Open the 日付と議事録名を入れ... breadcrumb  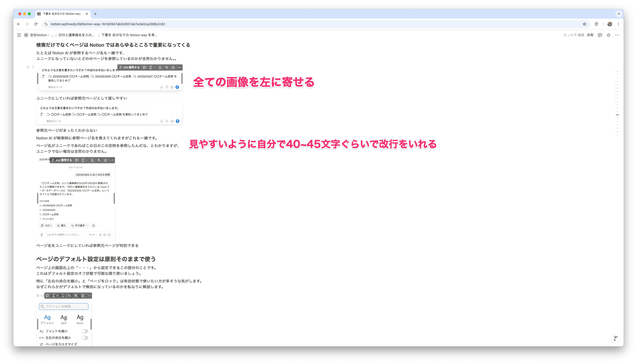[x=77, y=35]
